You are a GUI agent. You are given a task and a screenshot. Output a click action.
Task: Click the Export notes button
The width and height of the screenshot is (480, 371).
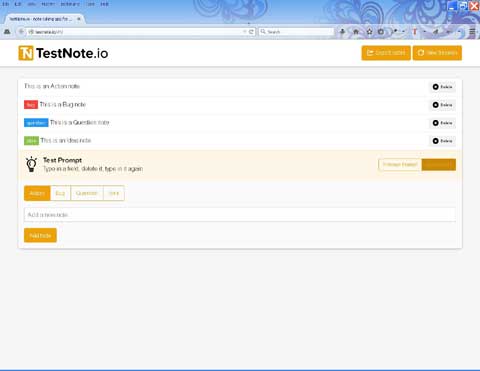(x=386, y=53)
